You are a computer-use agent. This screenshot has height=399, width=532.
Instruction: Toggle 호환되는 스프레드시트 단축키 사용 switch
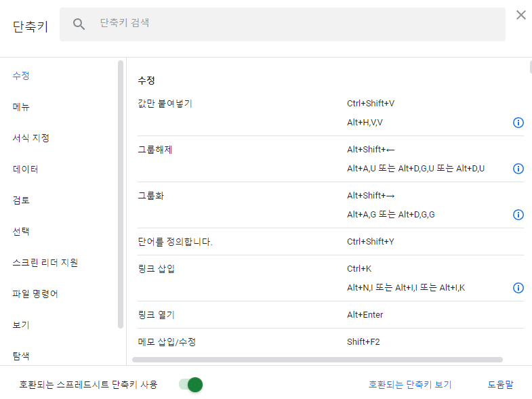(x=190, y=385)
